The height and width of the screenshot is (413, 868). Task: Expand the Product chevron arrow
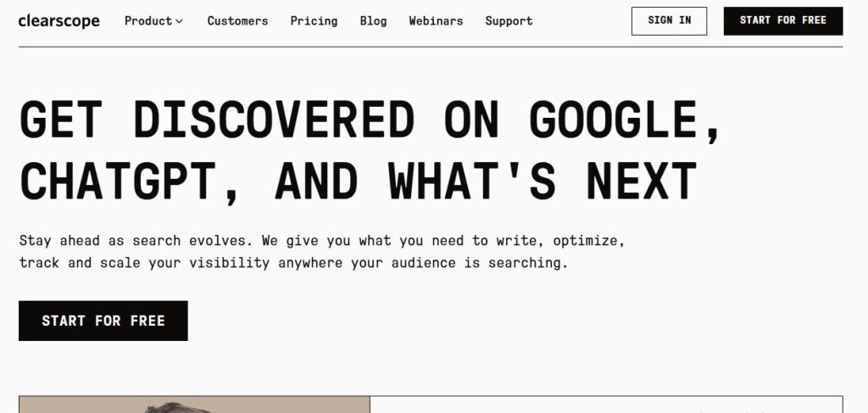pos(179,21)
